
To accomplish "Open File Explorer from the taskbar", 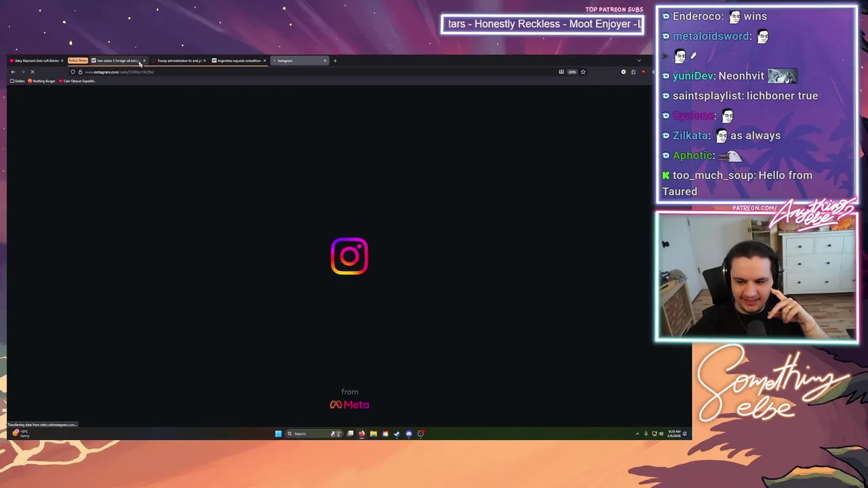I will [373, 434].
